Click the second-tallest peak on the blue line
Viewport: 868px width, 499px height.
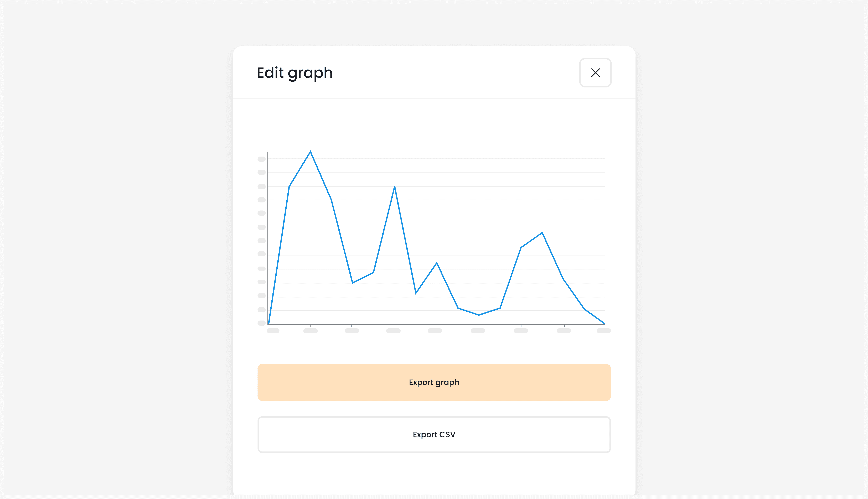click(395, 187)
